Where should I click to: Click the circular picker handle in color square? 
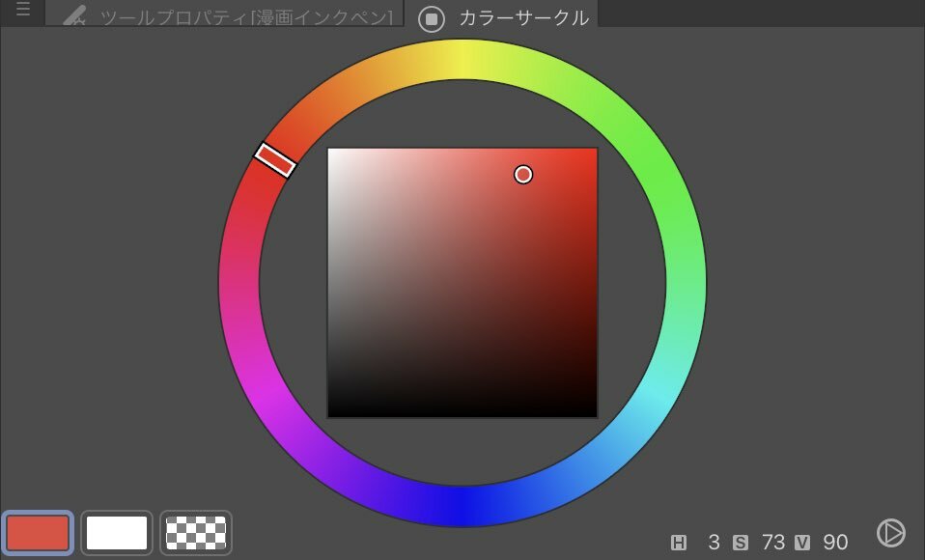point(523,175)
